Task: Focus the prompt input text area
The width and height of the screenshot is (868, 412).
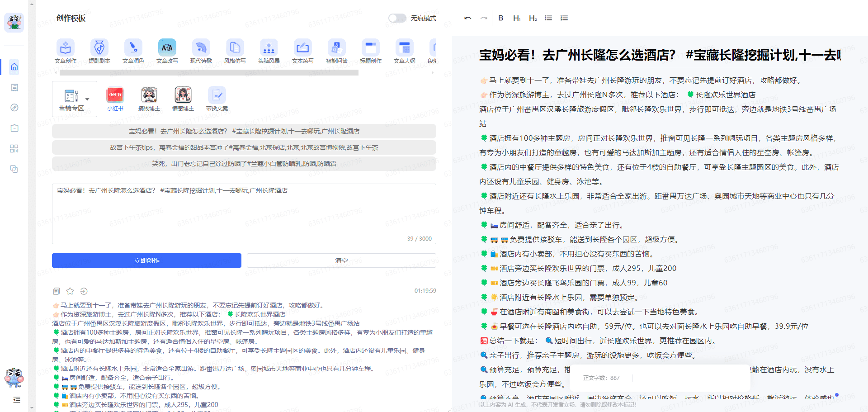Action: point(244,213)
